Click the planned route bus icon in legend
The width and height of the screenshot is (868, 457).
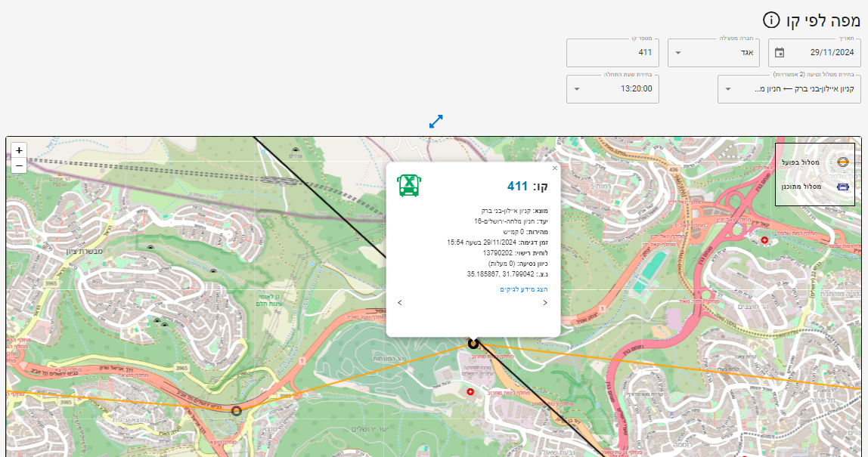843,187
